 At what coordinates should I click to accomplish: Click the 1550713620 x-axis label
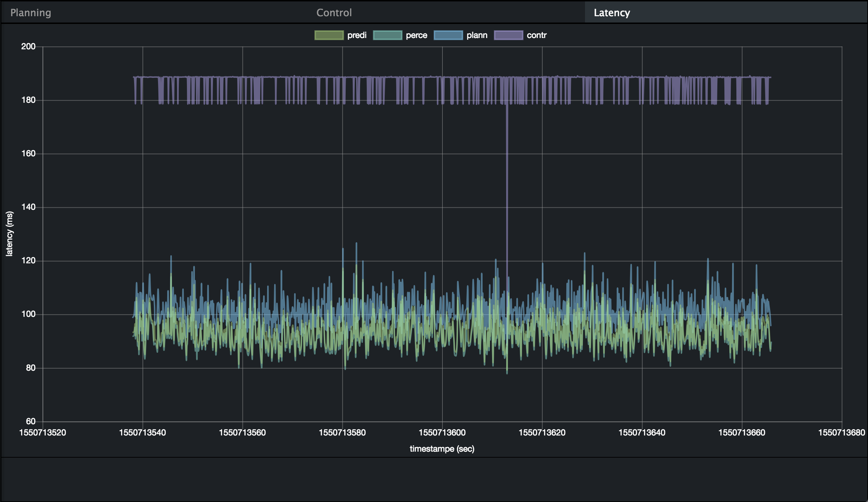pos(542,433)
